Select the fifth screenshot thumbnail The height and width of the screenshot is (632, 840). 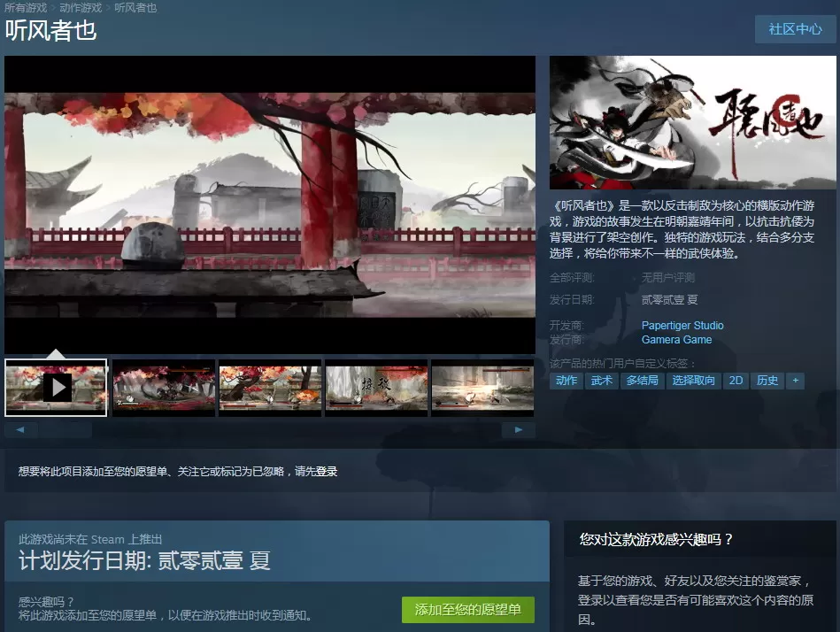tap(482, 388)
